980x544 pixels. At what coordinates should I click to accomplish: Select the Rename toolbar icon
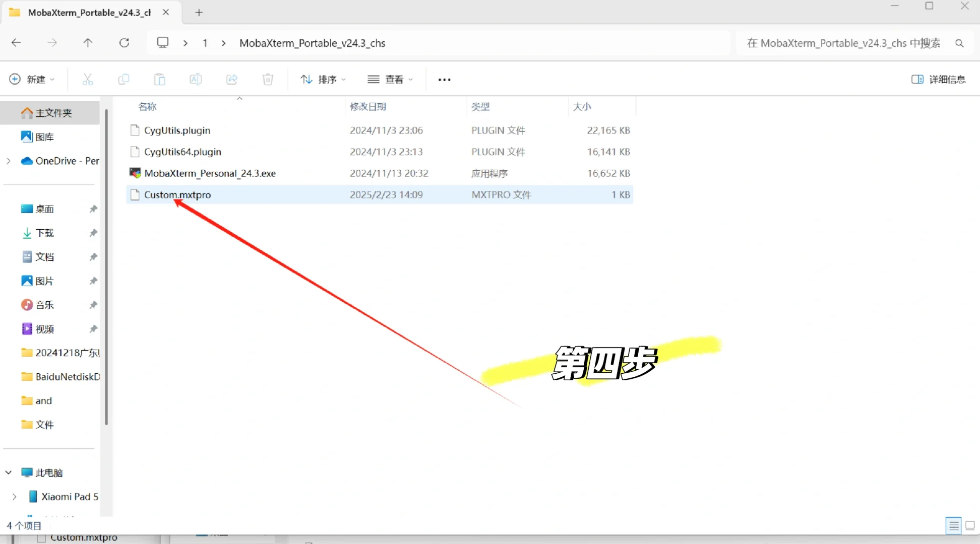[x=196, y=79]
